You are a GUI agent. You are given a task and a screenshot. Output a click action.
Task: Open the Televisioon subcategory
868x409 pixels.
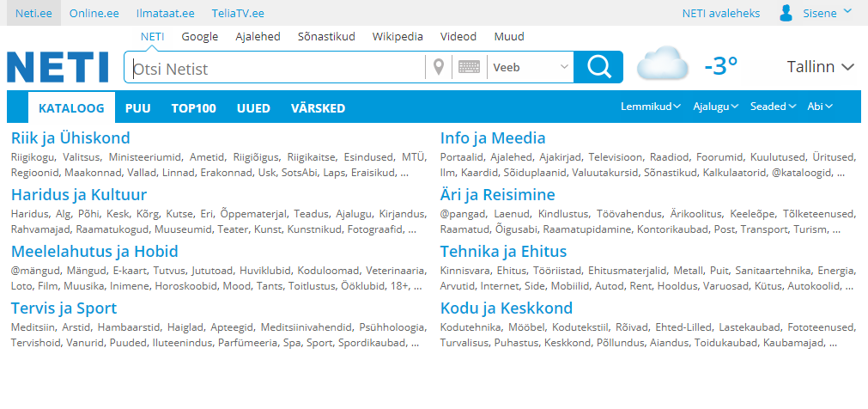615,157
